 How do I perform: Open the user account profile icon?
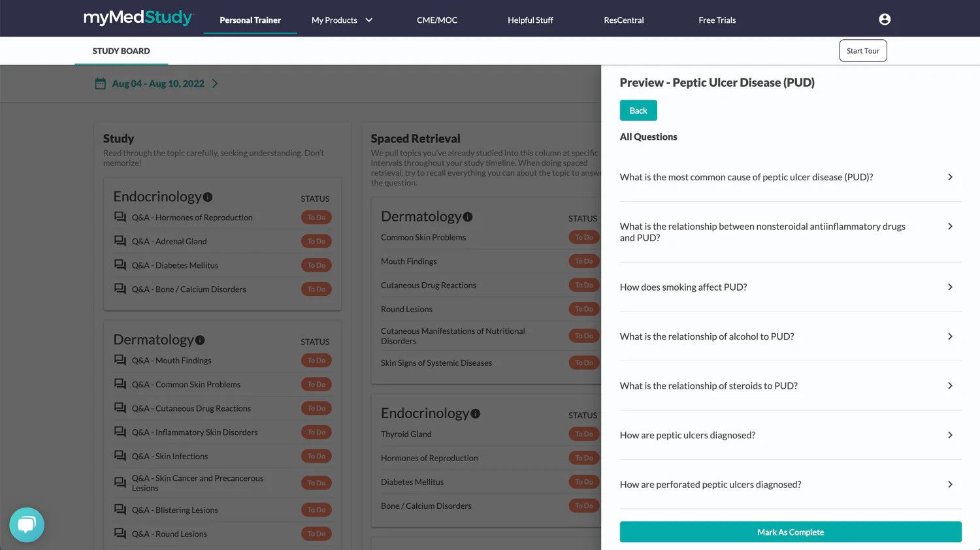point(885,20)
